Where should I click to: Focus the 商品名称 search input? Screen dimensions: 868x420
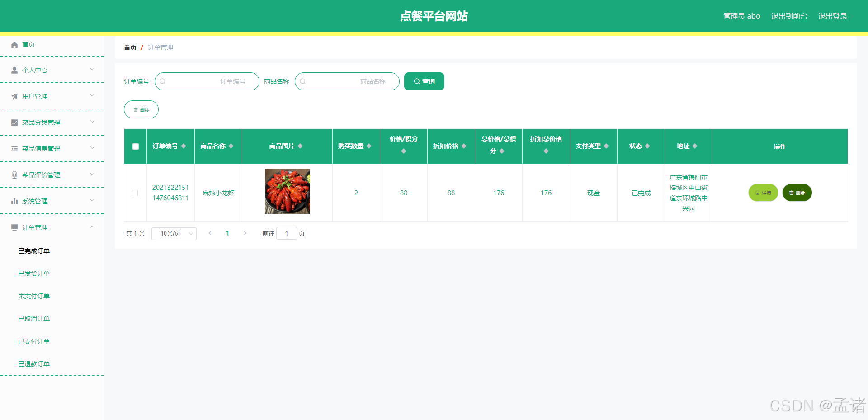point(347,81)
